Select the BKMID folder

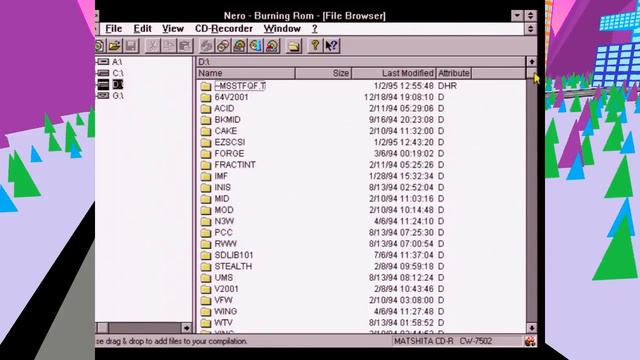(x=221, y=120)
